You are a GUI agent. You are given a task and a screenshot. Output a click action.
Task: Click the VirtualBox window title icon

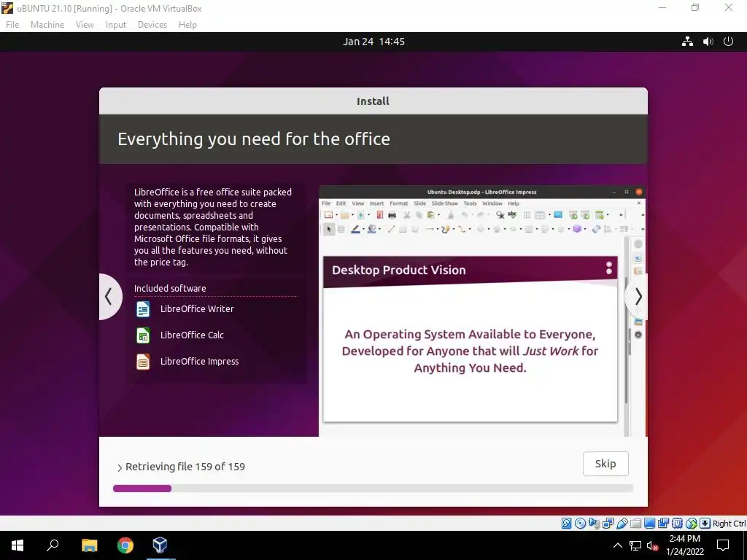click(7, 8)
